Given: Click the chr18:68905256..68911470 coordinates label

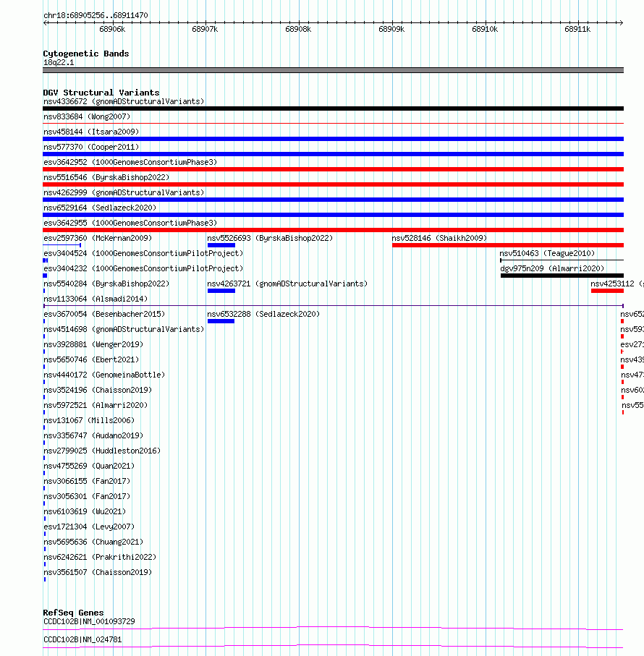Looking at the screenshot, I should pos(96,15).
